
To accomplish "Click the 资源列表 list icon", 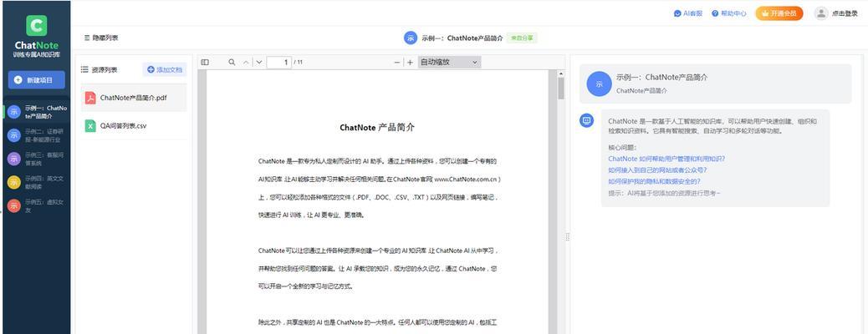I will tap(84, 69).
